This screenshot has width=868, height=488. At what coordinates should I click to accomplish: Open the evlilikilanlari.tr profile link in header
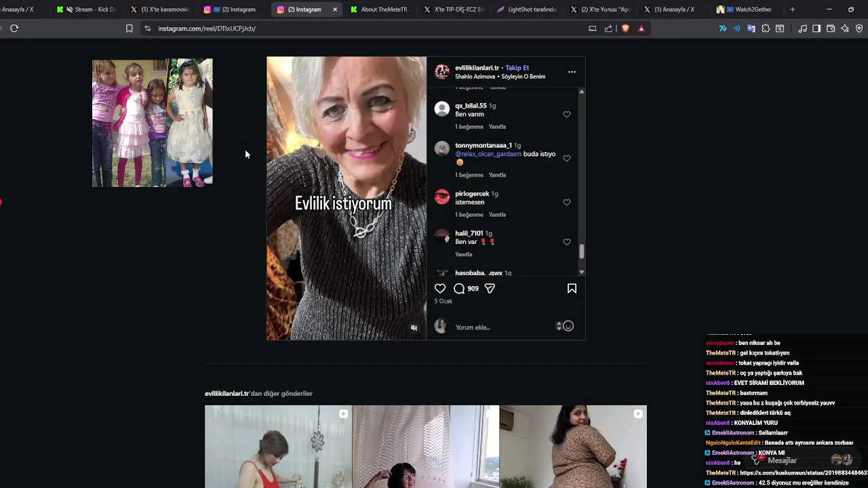[x=477, y=68]
